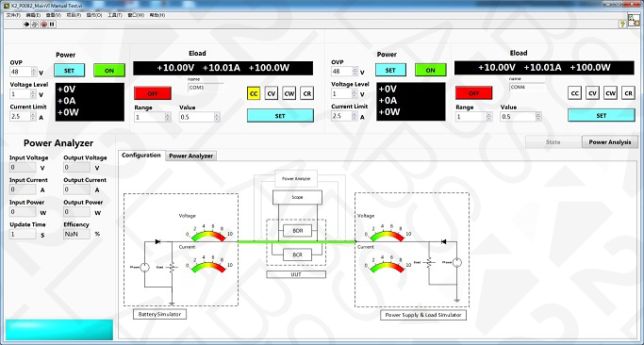644x345 pixels.
Task: Open the yellow context help question icon
Action: point(622,25)
